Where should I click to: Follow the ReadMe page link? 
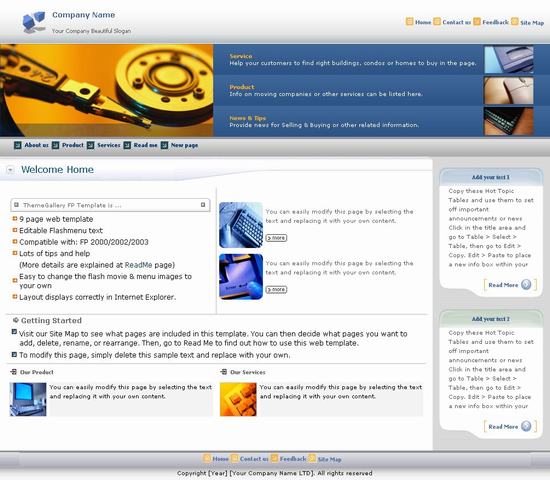pos(138,265)
